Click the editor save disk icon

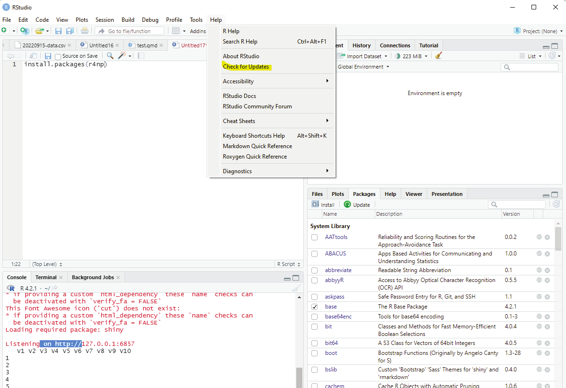(48, 56)
